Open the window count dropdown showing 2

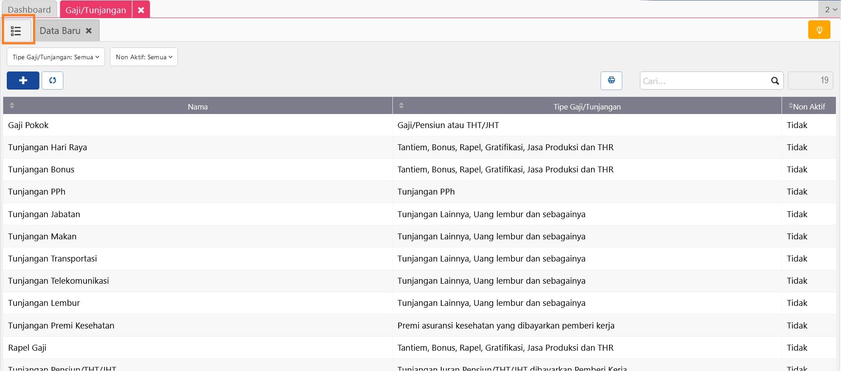click(830, 10)
